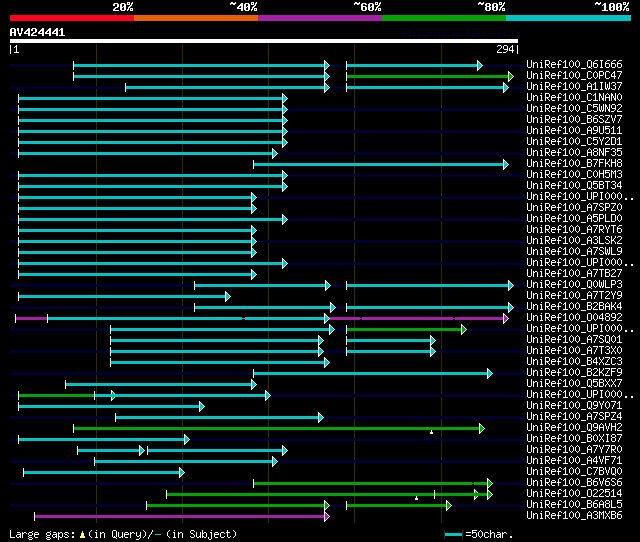640x542 pixels.
Task: Click the UniRef100_Q5BXX7 label
Action: (574, 384)
